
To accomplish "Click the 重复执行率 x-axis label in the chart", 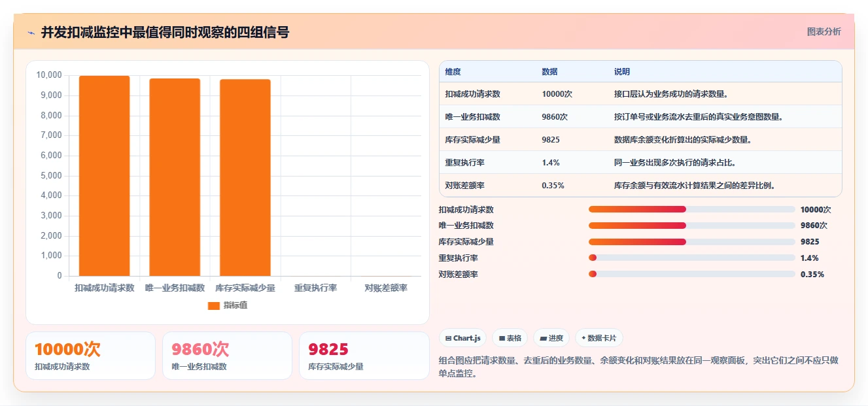I will pos(316,288).
